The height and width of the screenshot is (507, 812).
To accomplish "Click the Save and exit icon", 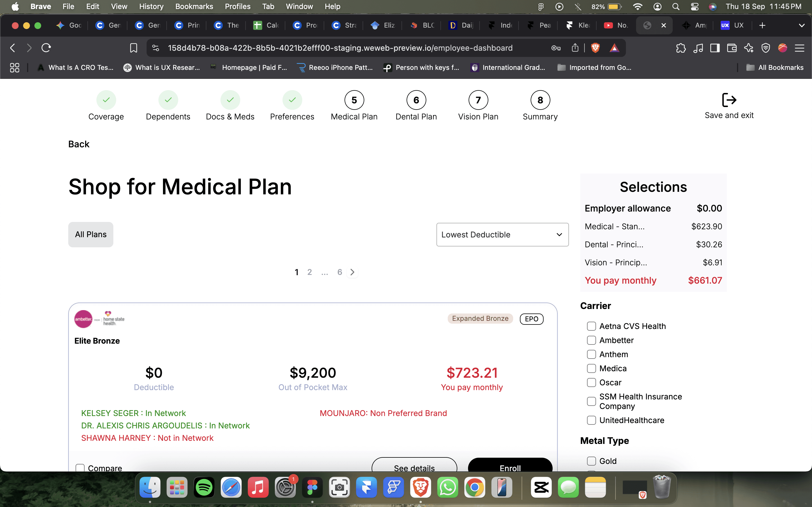I will (729, 100).
